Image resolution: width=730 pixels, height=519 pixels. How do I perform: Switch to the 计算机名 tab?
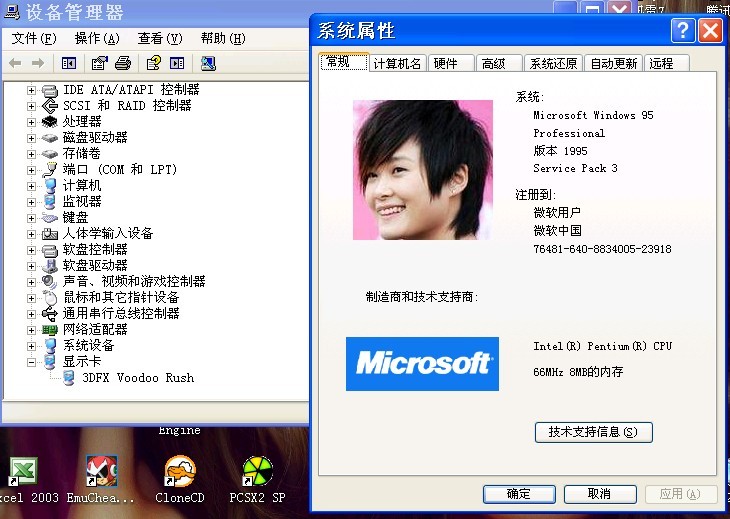[397, 63]
